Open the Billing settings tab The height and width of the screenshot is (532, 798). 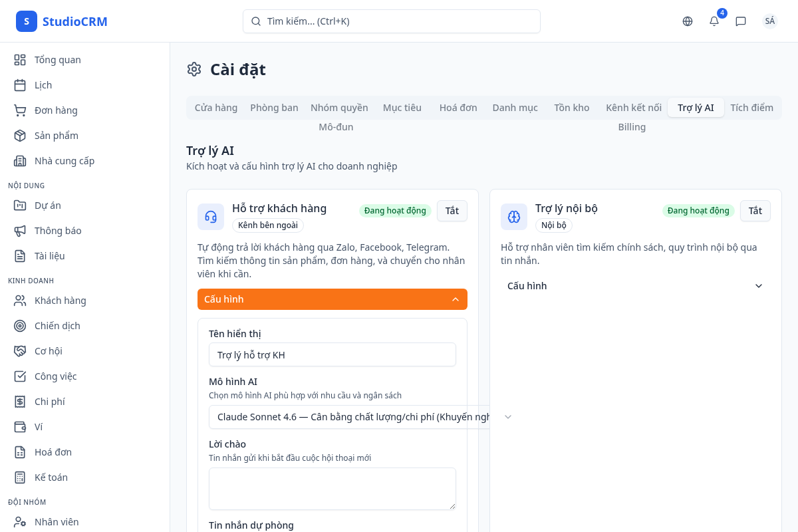(x=631, y=127)
